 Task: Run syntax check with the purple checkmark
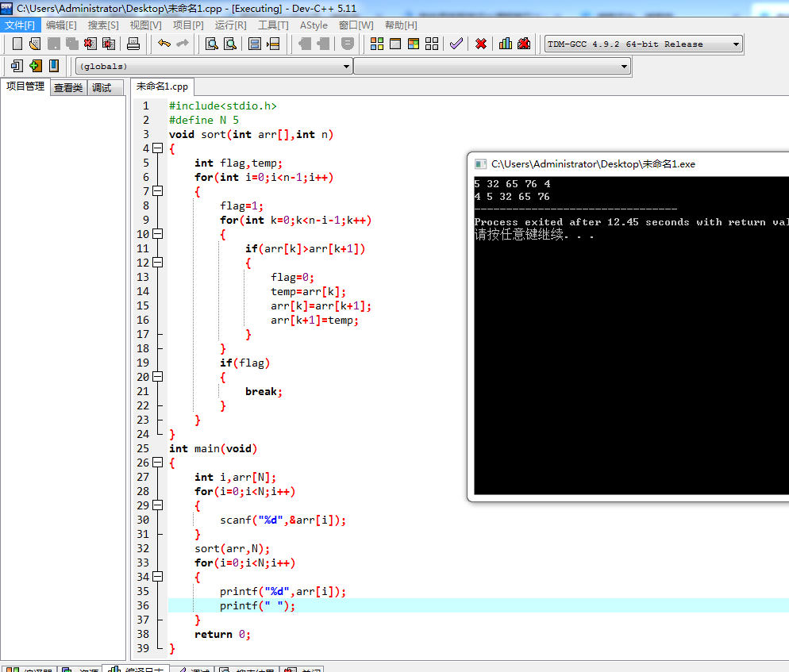(456, 44)
